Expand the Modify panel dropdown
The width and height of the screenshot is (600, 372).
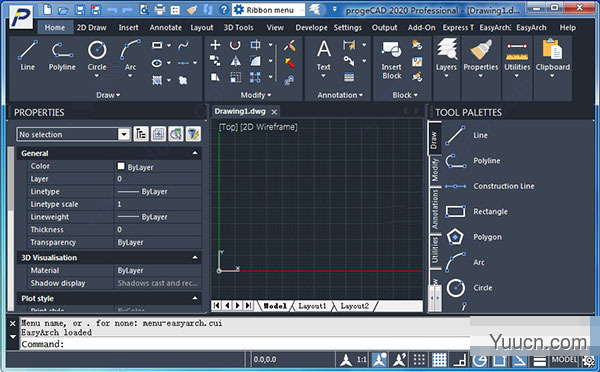(256, 95)
